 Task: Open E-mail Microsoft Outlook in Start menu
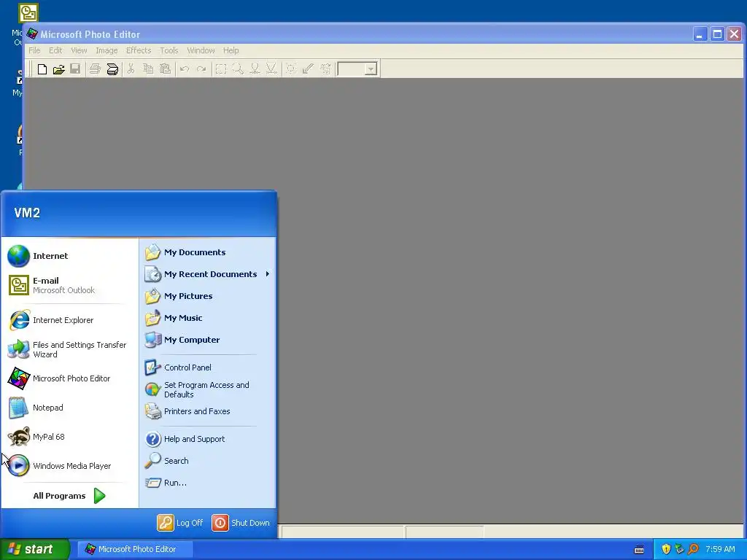(69, 285)
